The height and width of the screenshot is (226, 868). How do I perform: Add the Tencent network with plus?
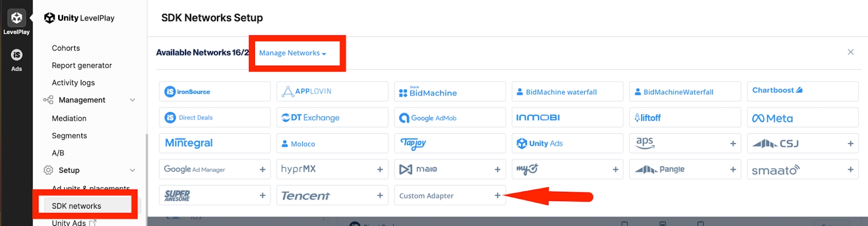380,196
